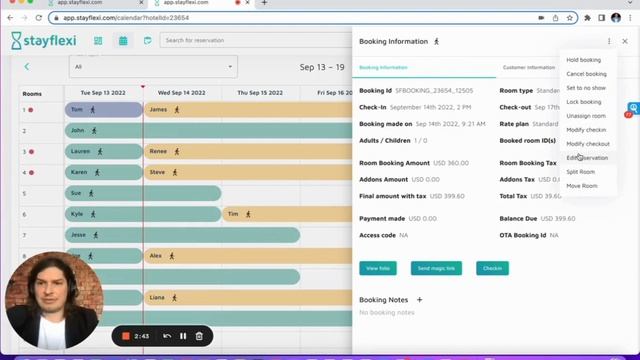Click the Wed Sep 14 2022 column header
This screenshot has height=360, width=640.
pyautogui.click(x=182, y=93)
